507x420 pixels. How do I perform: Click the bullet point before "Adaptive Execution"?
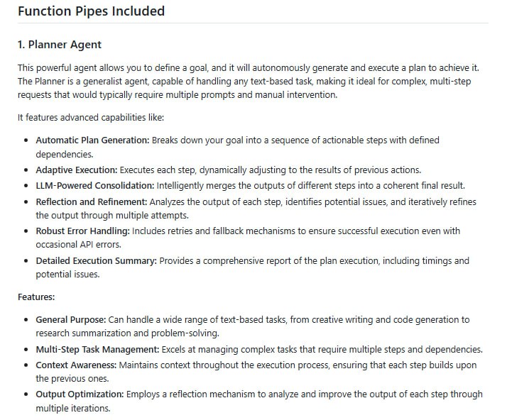point(26,170)
